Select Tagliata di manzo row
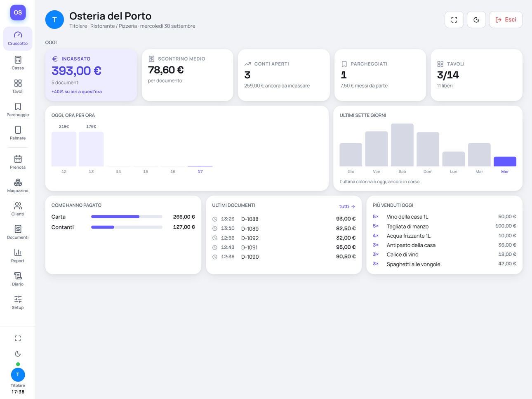 tap(444, 226)
